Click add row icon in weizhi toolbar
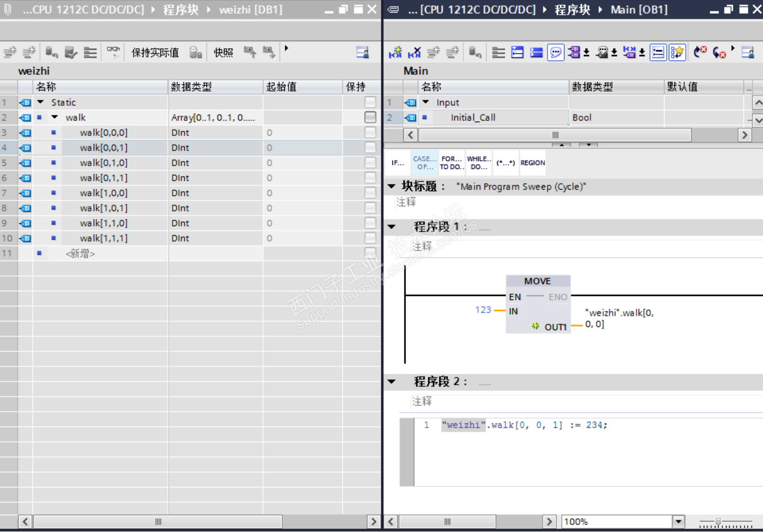The image size is (763, 532). (30, 52)
